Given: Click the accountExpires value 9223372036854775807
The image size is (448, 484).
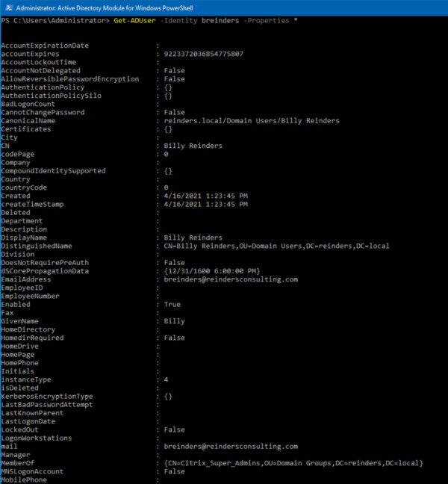Looking at the screenshot, I should [203, 54].
